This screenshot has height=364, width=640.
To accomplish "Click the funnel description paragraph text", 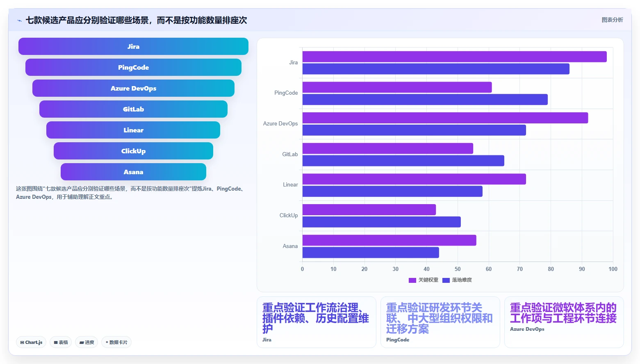I will pyautogui.click(x=131, y=193).
